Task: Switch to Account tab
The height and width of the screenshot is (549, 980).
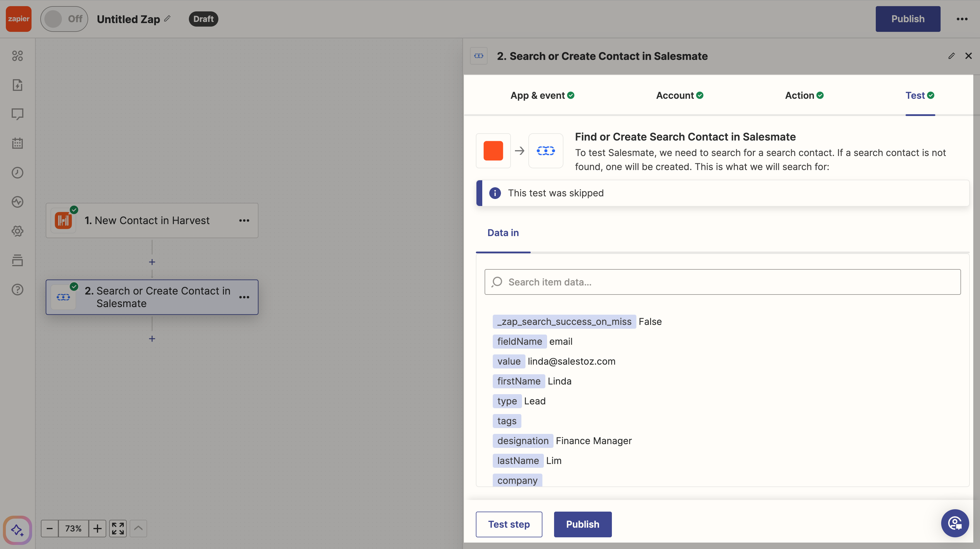Action: (x=679, y=96)
